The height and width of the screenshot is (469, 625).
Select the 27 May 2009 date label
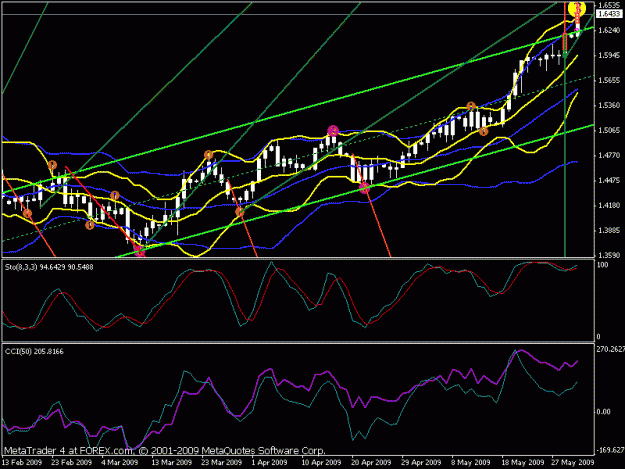571,463
